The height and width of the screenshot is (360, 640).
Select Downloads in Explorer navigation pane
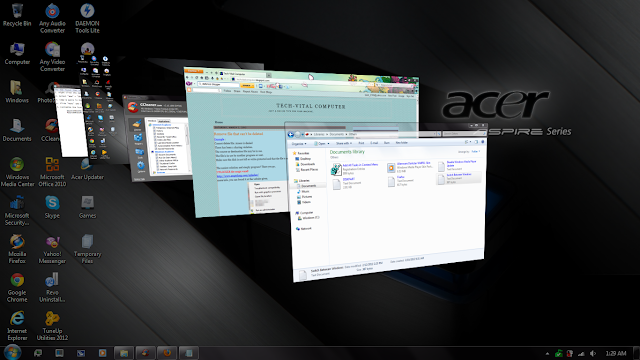[305, 164]
